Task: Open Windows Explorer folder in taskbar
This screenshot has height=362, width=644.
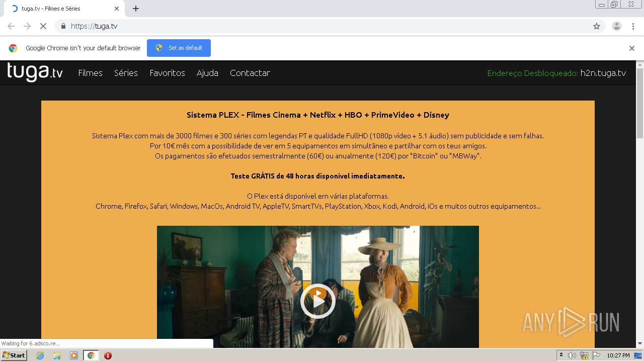Action: [x=57, y=355]
